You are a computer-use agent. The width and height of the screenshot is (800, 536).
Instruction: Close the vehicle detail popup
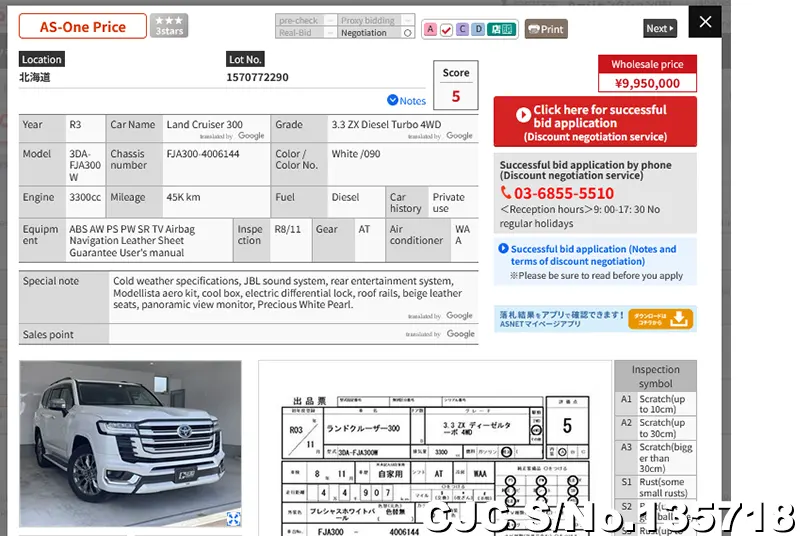click(705, 21)
